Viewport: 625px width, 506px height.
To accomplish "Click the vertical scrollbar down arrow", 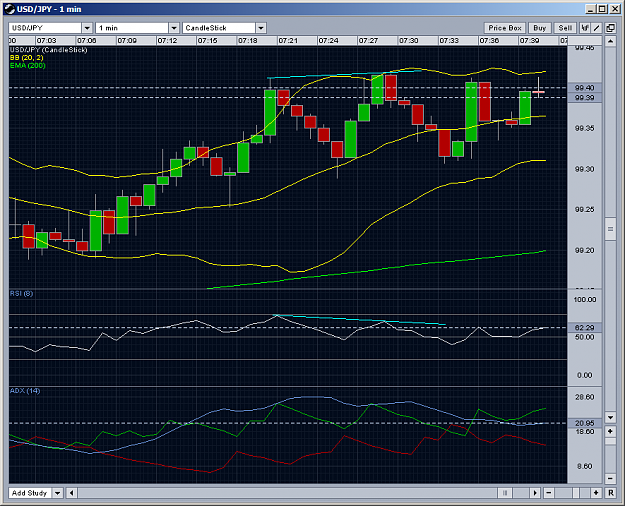I will tap(610, 417).
